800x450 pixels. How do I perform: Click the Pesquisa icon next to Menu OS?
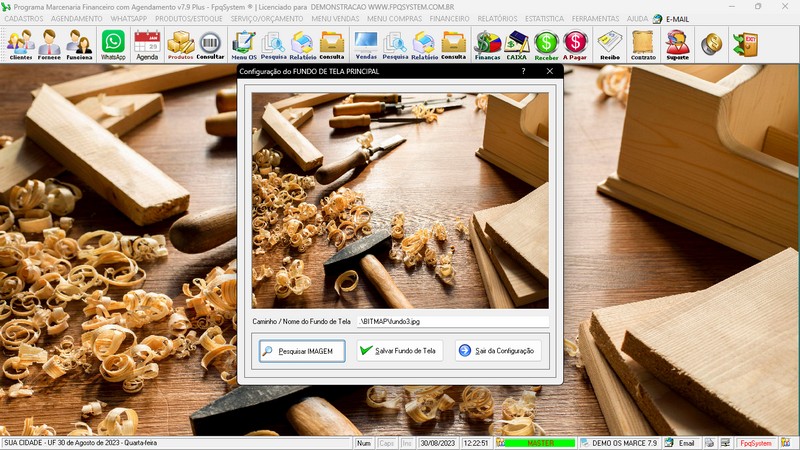click(x=273, y=44)
